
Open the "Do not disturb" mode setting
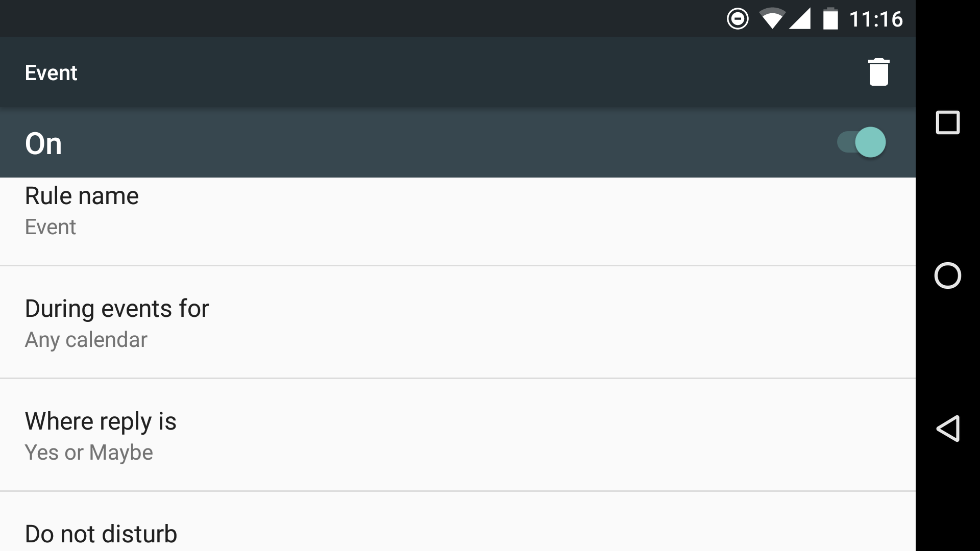pos(101,534)
